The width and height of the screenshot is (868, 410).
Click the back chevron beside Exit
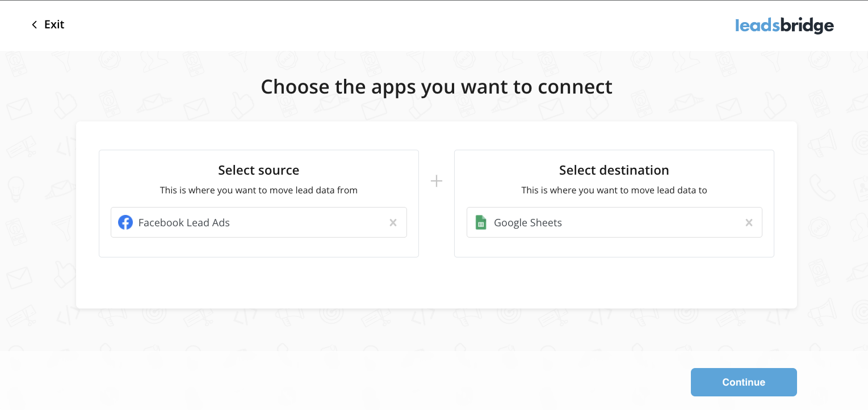pos(34,24)
